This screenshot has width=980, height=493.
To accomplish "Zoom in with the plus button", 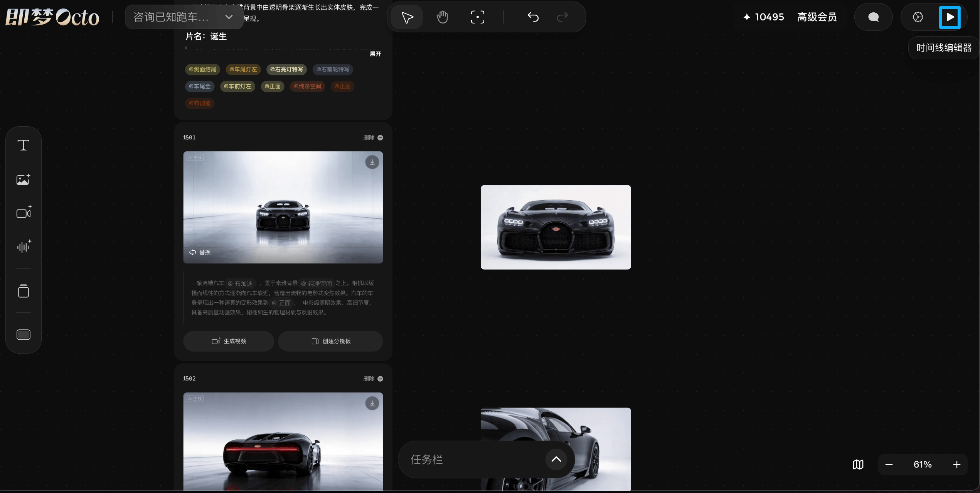I will coord(956,464).
